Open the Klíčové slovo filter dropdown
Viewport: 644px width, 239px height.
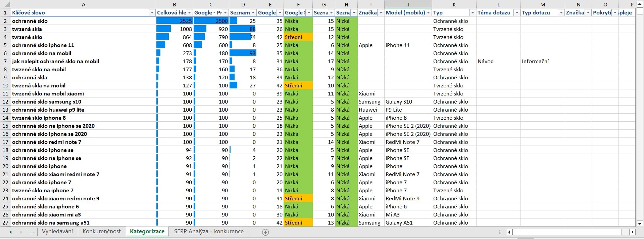pyautogui.click(x=152, y=13)
